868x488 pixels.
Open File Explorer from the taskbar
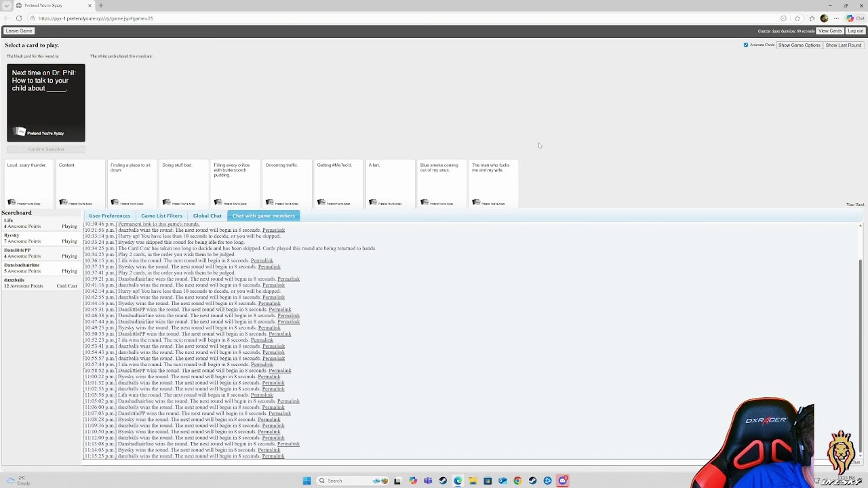[x=473, y=481]
